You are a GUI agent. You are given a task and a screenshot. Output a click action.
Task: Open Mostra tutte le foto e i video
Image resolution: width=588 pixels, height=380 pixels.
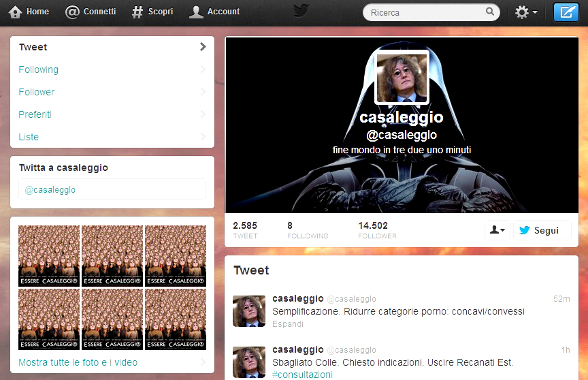pos(78,362)
